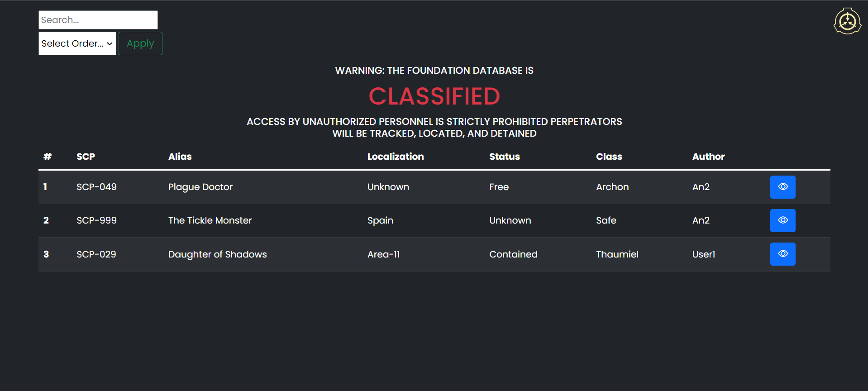
Task: Focus the Search input field
Action: (x=98, y=20)
